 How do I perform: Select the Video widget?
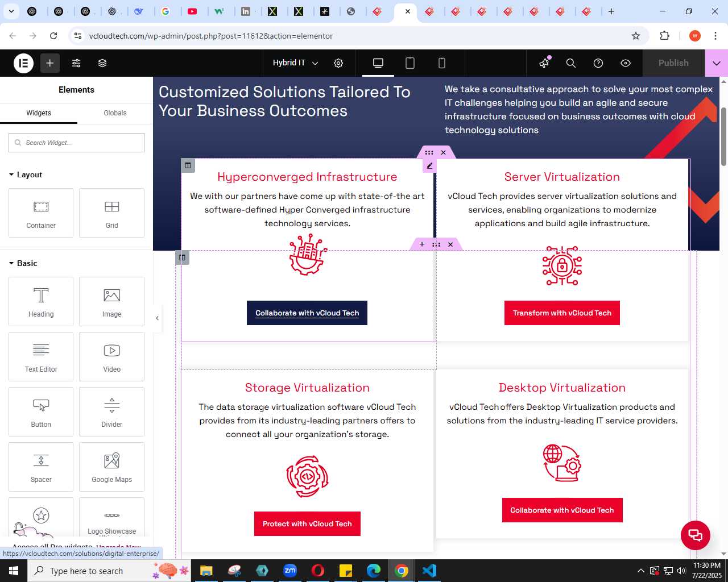click(x=111, y=356)
